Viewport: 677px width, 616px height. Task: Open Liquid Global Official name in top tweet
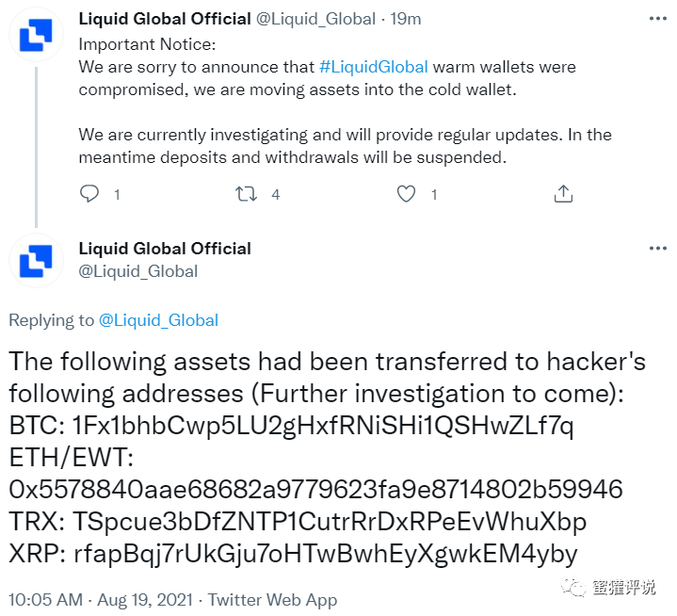165,19
